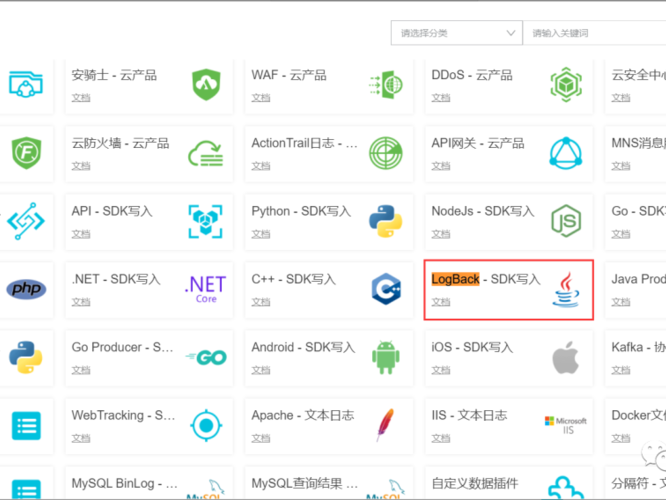The image size is (666, 500).
Task: Select the 安骑士 - 云产品 card title
Action: pos(114,75)
